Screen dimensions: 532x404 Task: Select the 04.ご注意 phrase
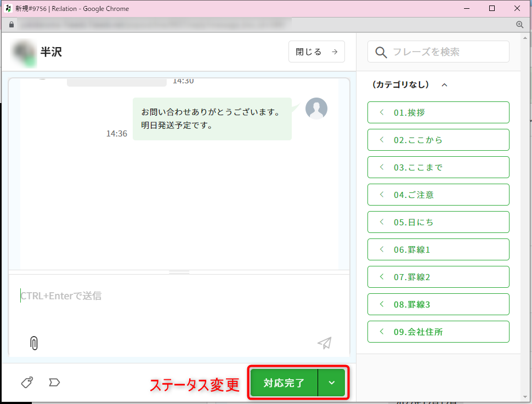[438, 195]
